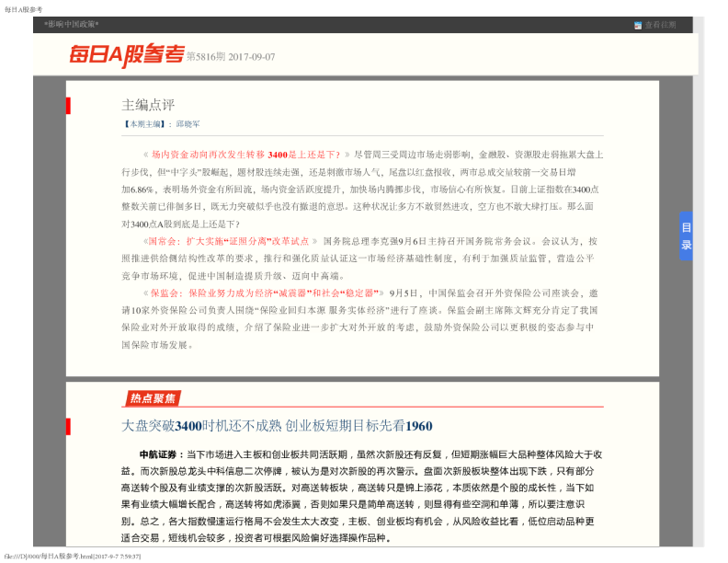
Task: Click the 每日A股参考 red logo
Action: 127,55
